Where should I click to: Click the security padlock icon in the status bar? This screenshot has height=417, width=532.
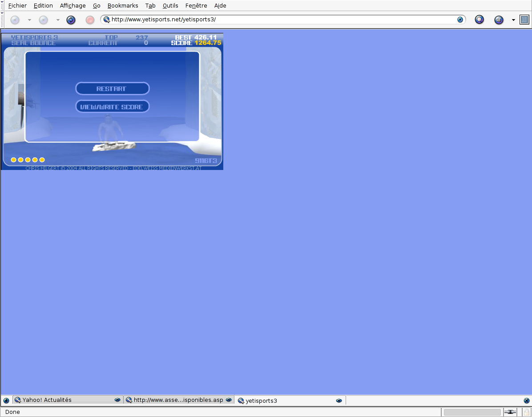[x=527, y=412]
